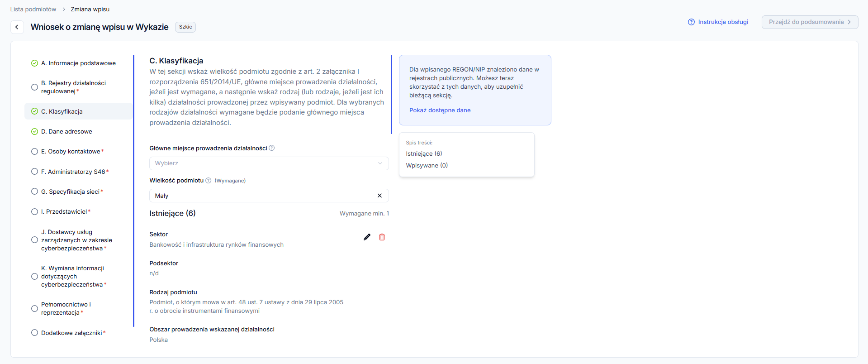Go to D. Dane adresowe section
The height and width of the screenshot is (364, 868).
tap(66, 132)
